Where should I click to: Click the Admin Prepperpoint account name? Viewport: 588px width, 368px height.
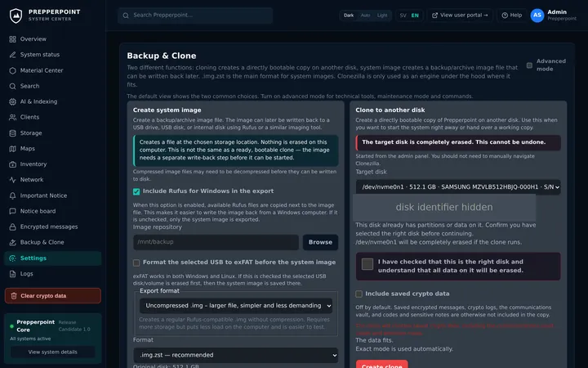[561, 16]
